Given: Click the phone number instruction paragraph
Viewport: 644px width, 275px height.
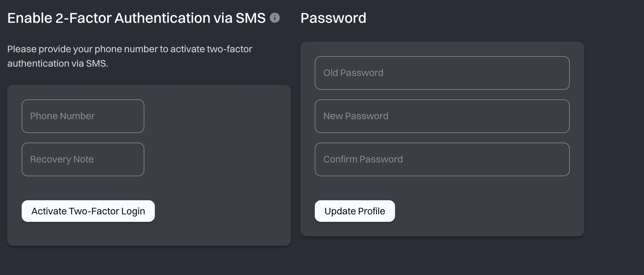Looking at the screenshot, I should pyautogui.click(x=130, y=49).
